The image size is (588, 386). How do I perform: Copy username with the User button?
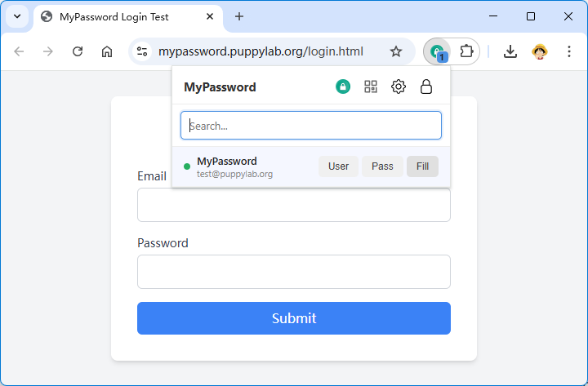pos(338,166)
